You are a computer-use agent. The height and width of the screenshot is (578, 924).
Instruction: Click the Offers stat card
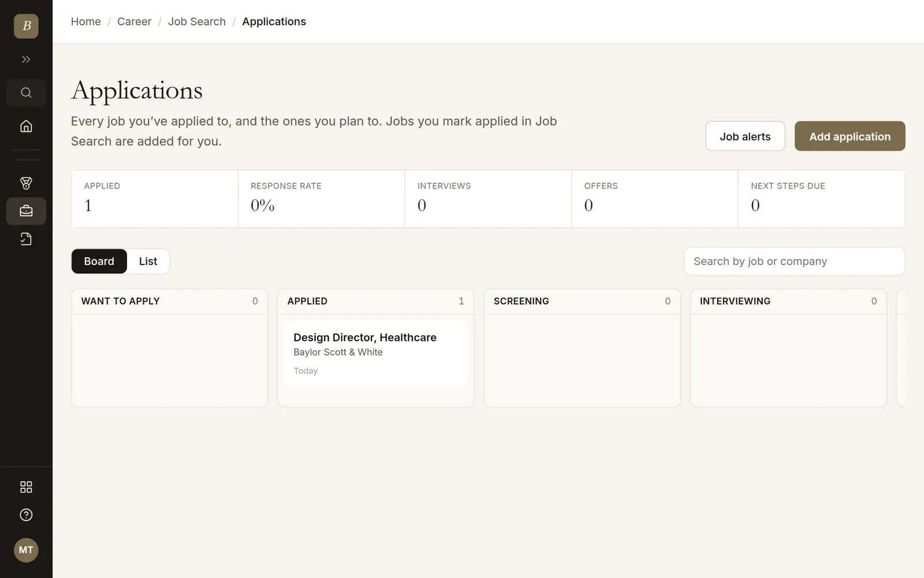(655, 199)
